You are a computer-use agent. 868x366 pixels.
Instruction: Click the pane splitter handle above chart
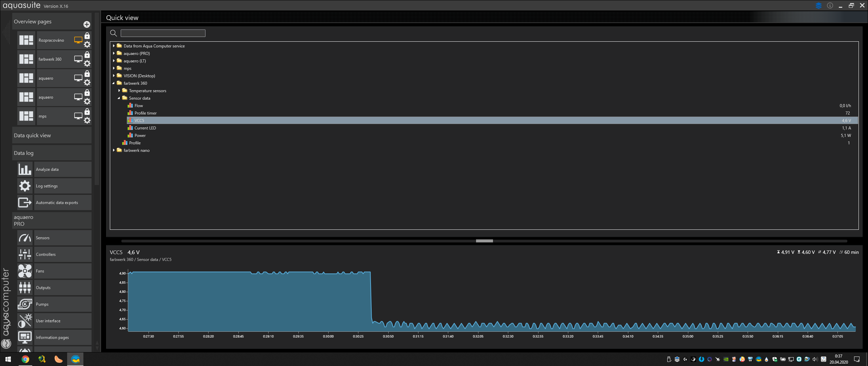(484, 241)
